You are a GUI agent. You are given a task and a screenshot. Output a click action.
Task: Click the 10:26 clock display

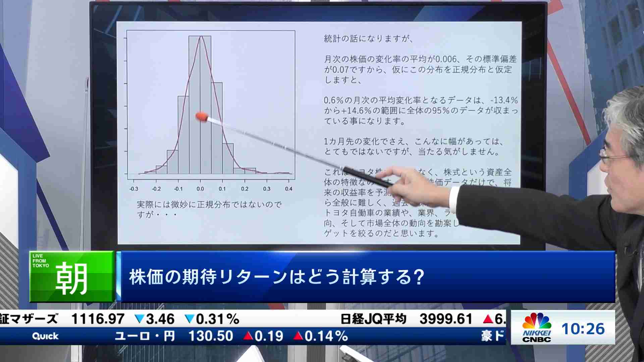[583, 329]
